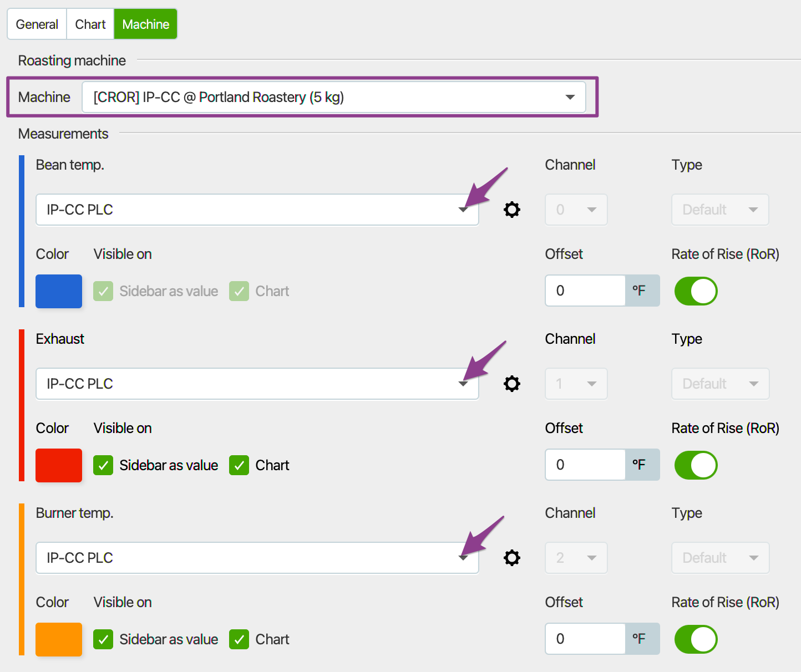The width and height of the screenshot is (801, 672).
Task: Focus the Exhaust Offset field
Action: (585, 465)
